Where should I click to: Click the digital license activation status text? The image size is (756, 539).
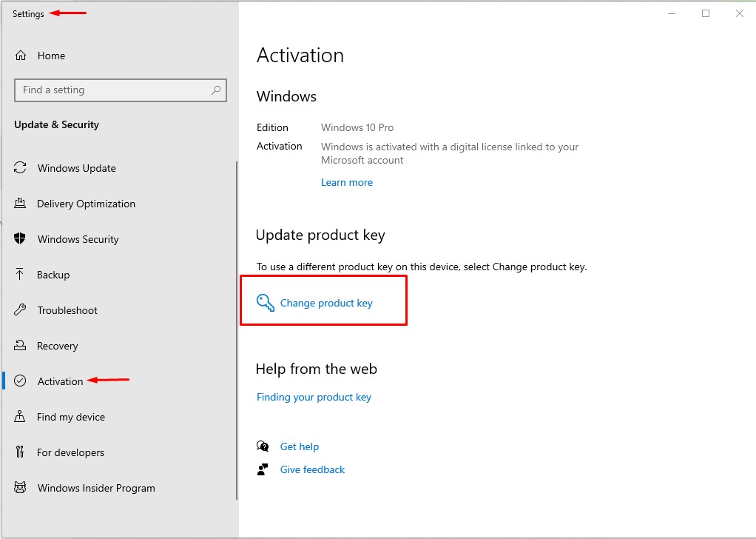[x=450, y=153]
